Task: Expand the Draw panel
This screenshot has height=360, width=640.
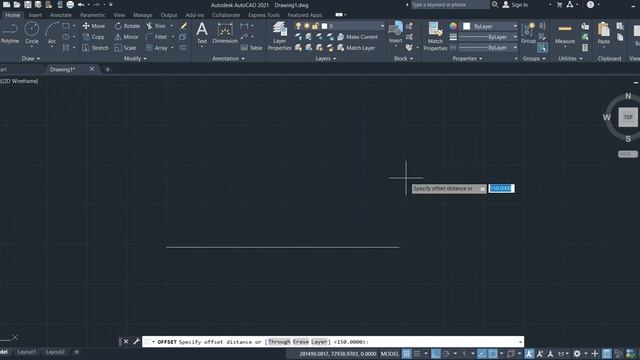Action: pyautogui.click(x=31, y=58)
